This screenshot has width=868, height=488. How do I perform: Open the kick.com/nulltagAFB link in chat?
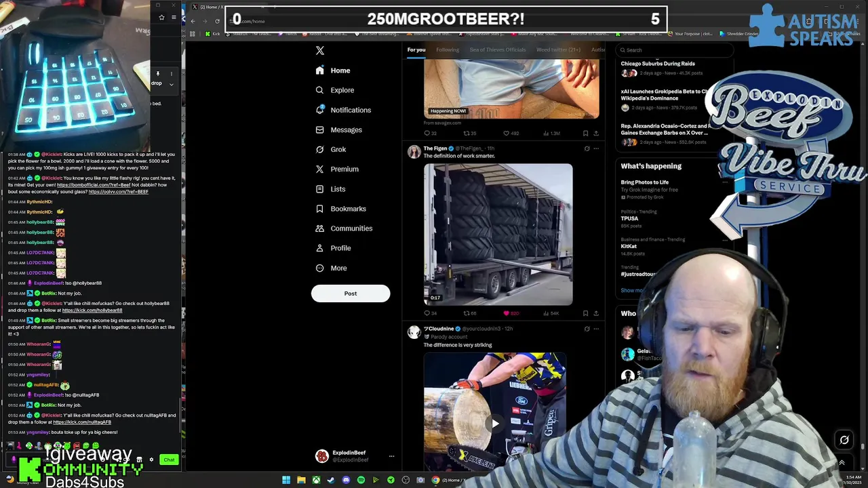(x=82, y=422)
